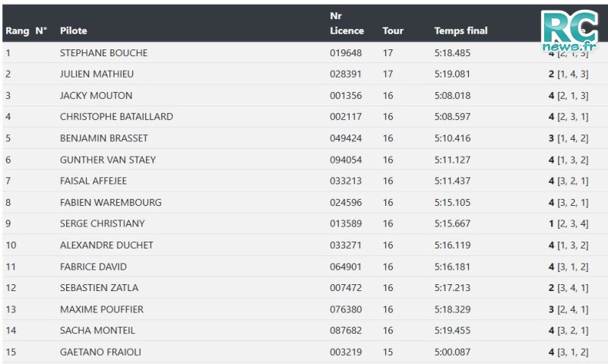Select pilot BENJAMIN BRASSET
Image resolution: width=608 pixels, height=364 pixels.
coord(104,138)
